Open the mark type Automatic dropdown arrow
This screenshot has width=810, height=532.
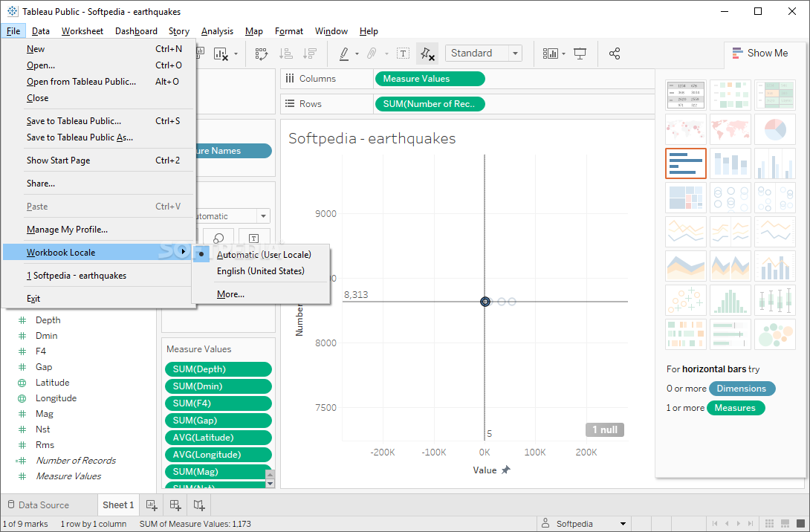(264, 216)
